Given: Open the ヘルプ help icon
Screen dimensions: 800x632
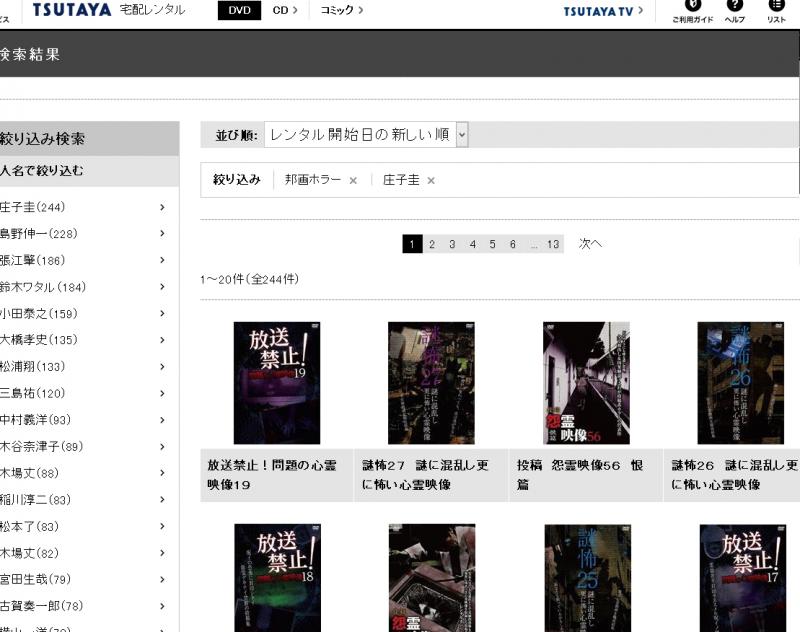Looking at the screenshot, I should coord(735,11).
